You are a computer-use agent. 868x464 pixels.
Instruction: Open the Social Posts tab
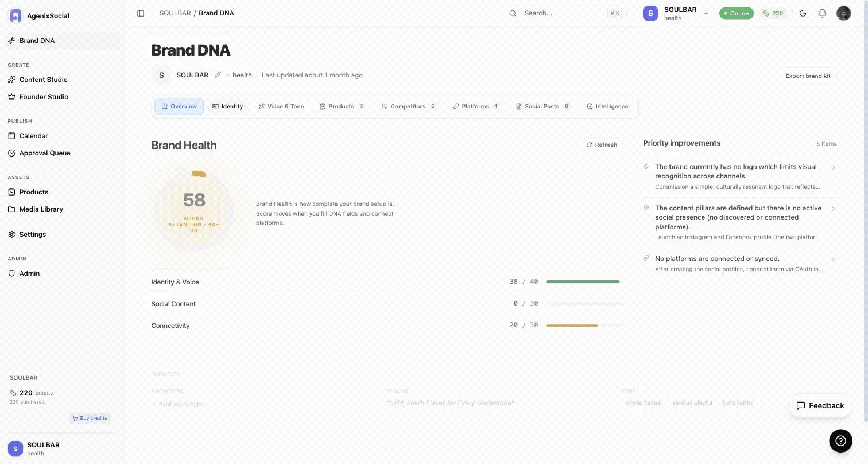[543, 107]
